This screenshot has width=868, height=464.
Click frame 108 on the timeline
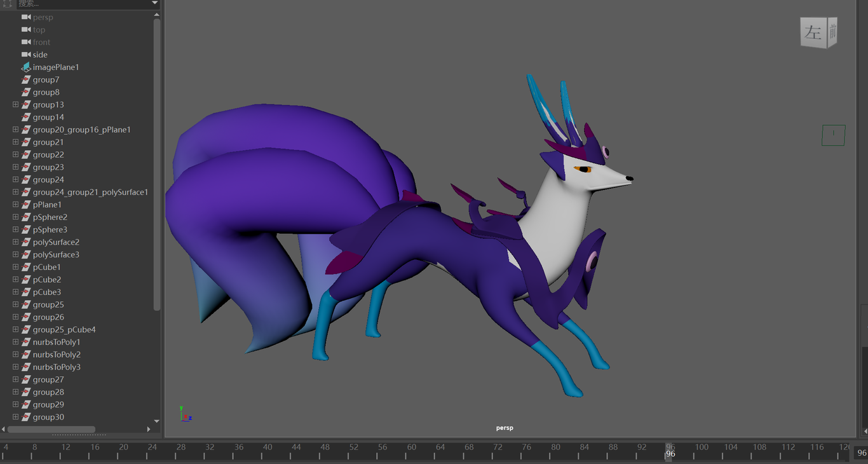pos(759,447)
